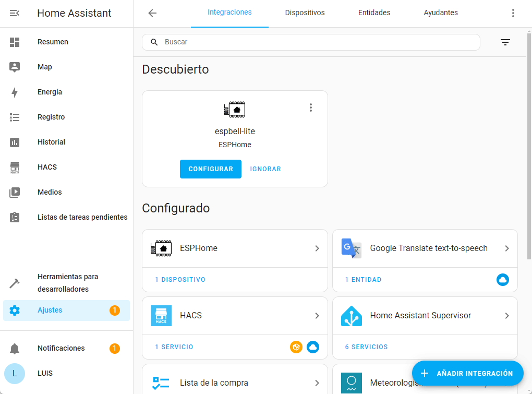This screenshot has height=394, width=532.
Task: Collapse the sidebar with the menu icon
Action: click(x=15, y=13)
